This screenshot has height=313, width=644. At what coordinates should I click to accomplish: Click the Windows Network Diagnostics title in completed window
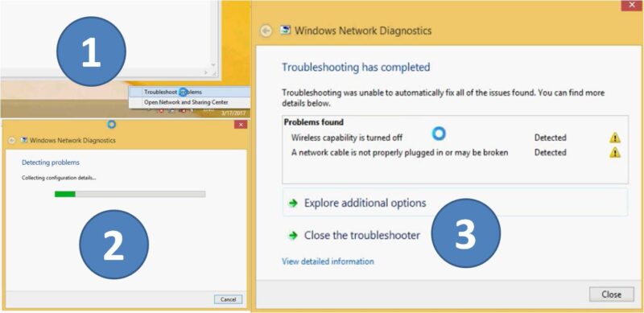tap(363, 31)
